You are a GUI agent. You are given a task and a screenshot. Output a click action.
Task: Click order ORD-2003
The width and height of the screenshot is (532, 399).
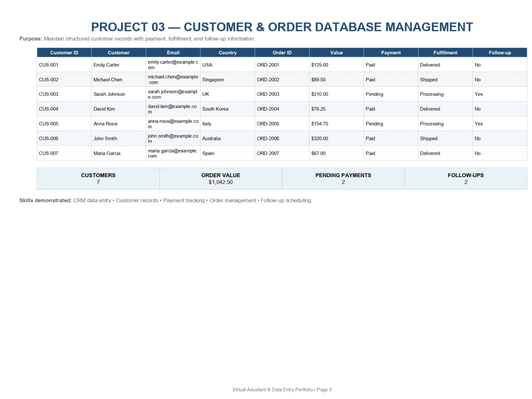pyautogui.click(x=268, y=94)
